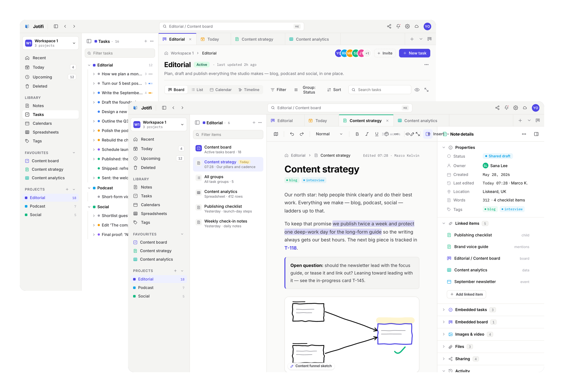
Task: Switch to Timeline view
Action: tap(249, 90)
